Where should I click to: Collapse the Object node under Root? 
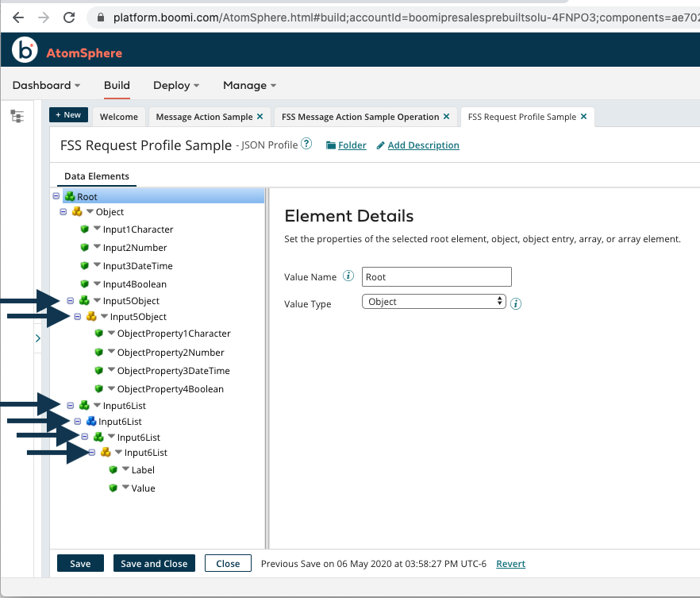click(x=63, y=212)
